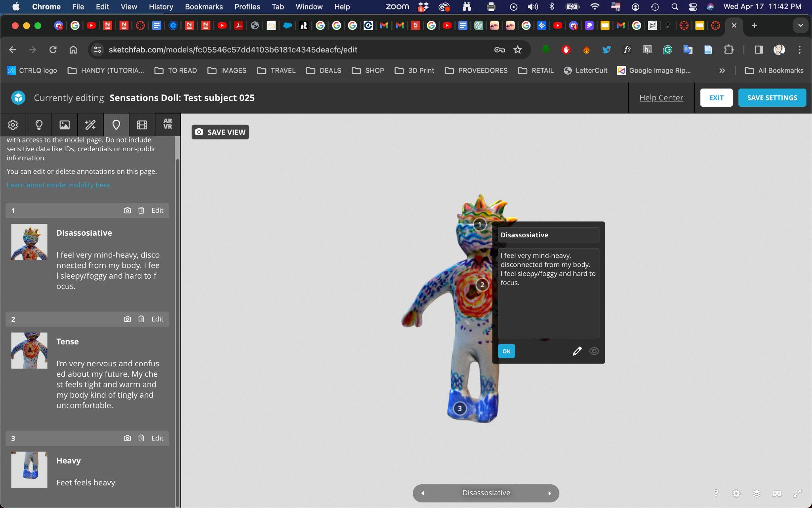The height and width of the screenshot is (508, 812).
Task: Open the Lighting lightbulb tab
Action: point(39,125)
